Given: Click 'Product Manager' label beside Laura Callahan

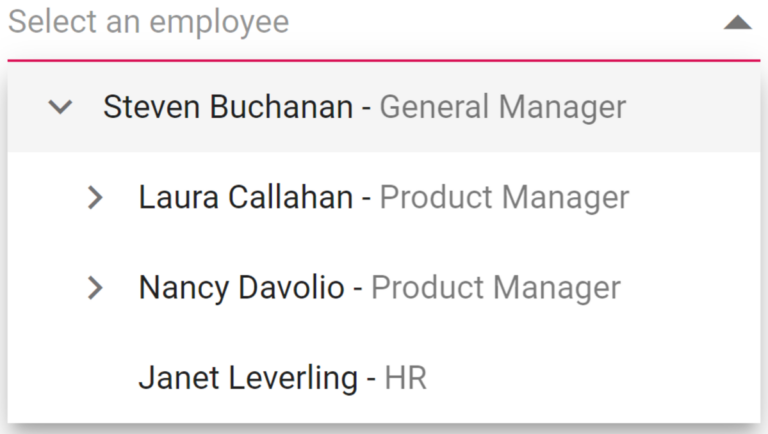Looking at the screenshot, I should (504, 198).
